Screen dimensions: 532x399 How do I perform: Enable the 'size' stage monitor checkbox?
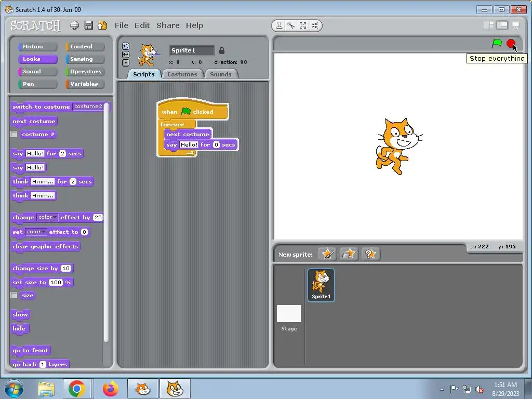pos(14,295)
